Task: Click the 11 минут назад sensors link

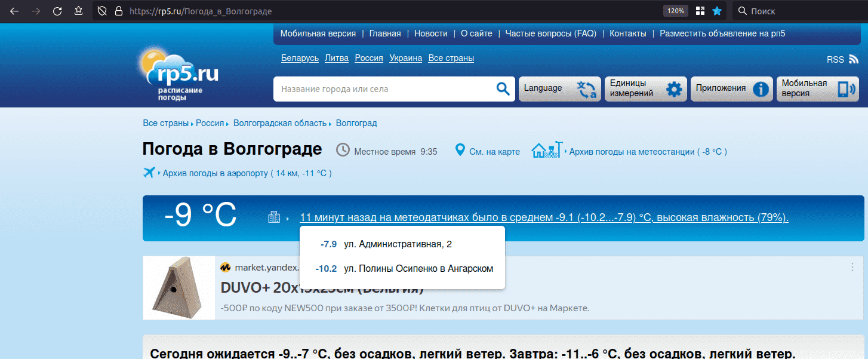Action: tap(544, 217)
